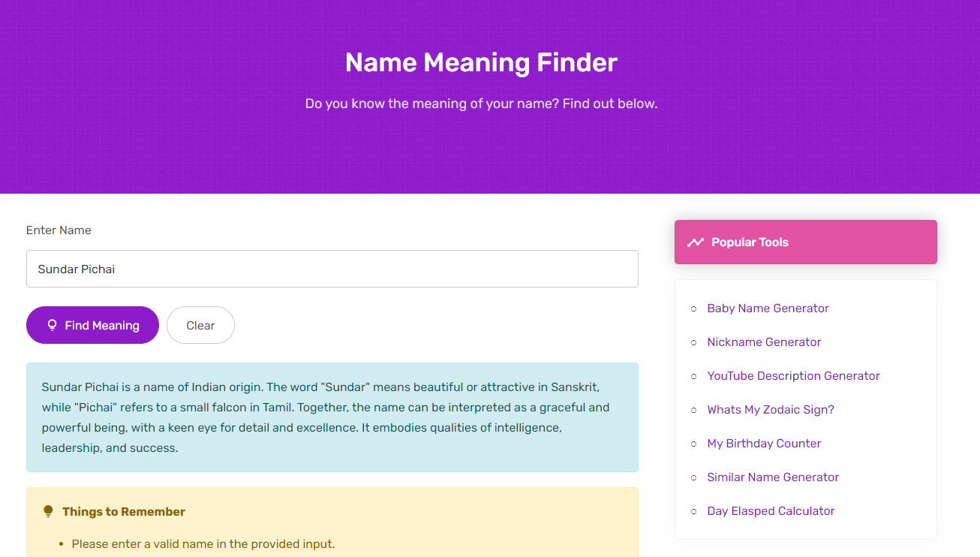Click the lightbulb icon on Find Meaning button
Viewport: 980px width, 557px height.
(x=51, y=325)
